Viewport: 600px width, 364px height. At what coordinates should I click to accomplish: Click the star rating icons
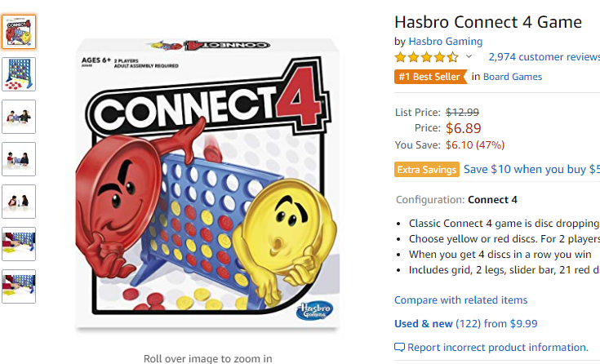click(427, 57)
